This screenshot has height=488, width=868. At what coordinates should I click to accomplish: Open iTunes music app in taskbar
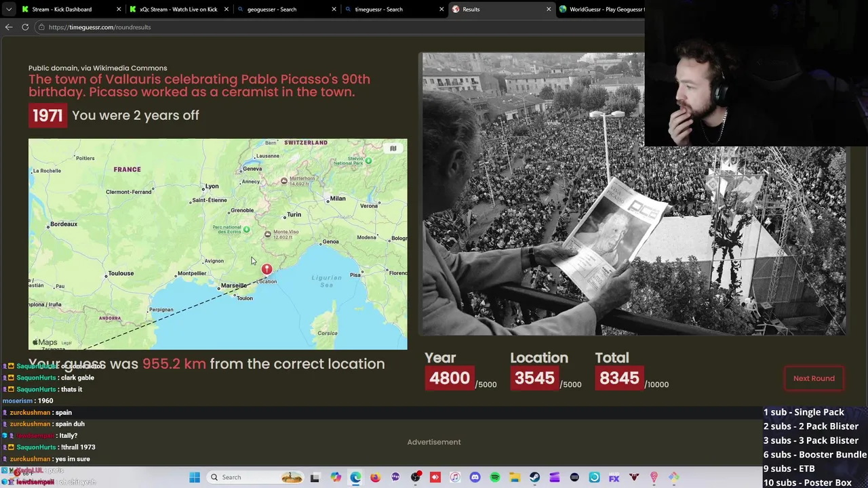point(455,477)
